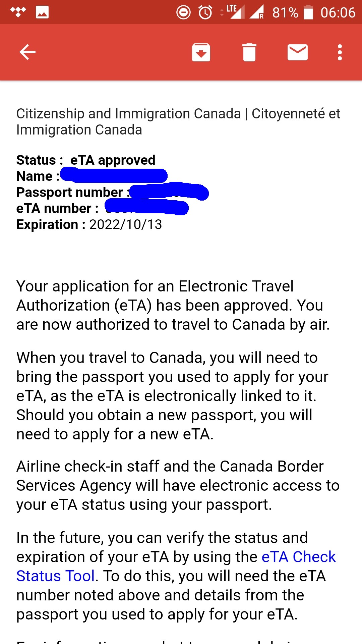Viewport: 362px width, 644px height.
Task: Open the eTA Check Status Tool link
Action: [x=176, y=566]
